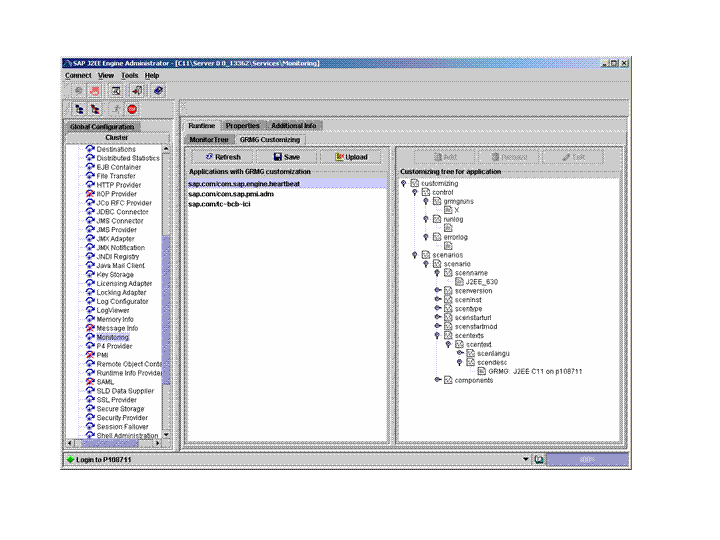Switch to the Properties tab
The width and height of the screenshot is (720, 540).
(x=242, y=125)
